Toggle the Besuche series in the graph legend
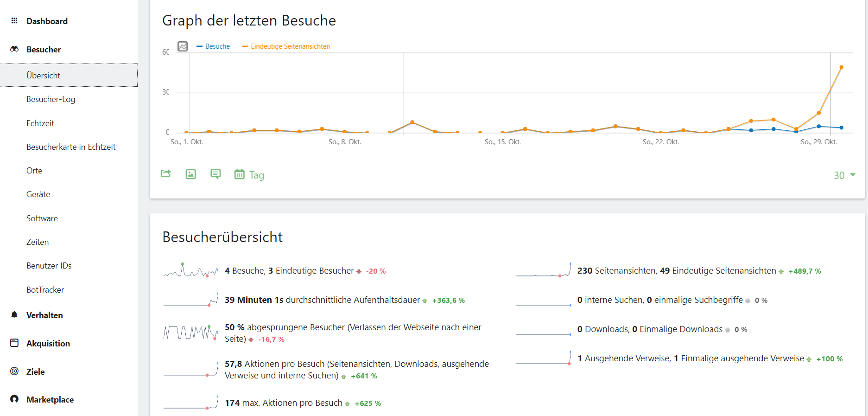Image resolution: width=868 pixels, height=416 pixels. pos(213,46)
